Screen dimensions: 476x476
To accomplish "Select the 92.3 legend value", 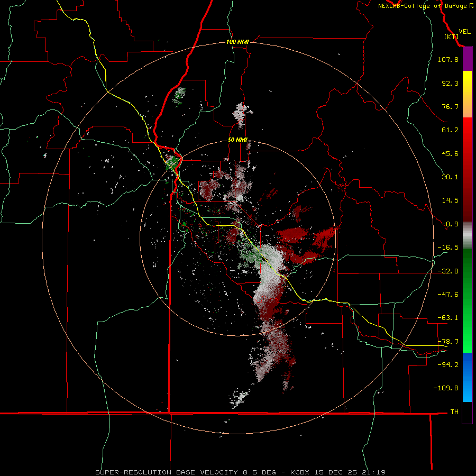I will tap(450, 83).
